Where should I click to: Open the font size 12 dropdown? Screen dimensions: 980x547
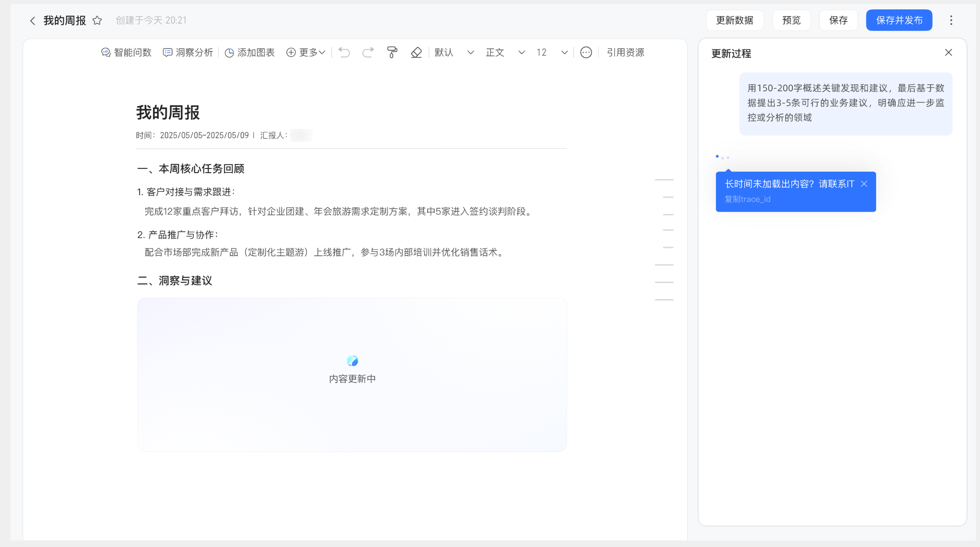tap(552, 53)
